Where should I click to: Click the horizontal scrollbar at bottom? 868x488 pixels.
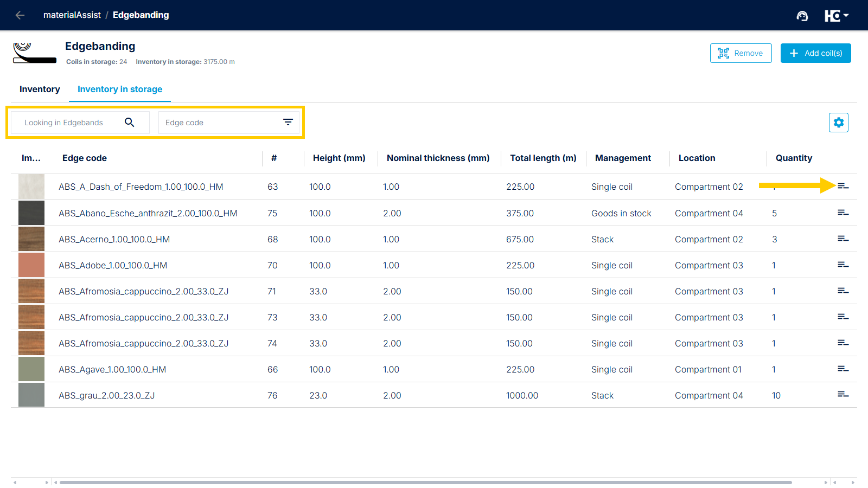425,482
